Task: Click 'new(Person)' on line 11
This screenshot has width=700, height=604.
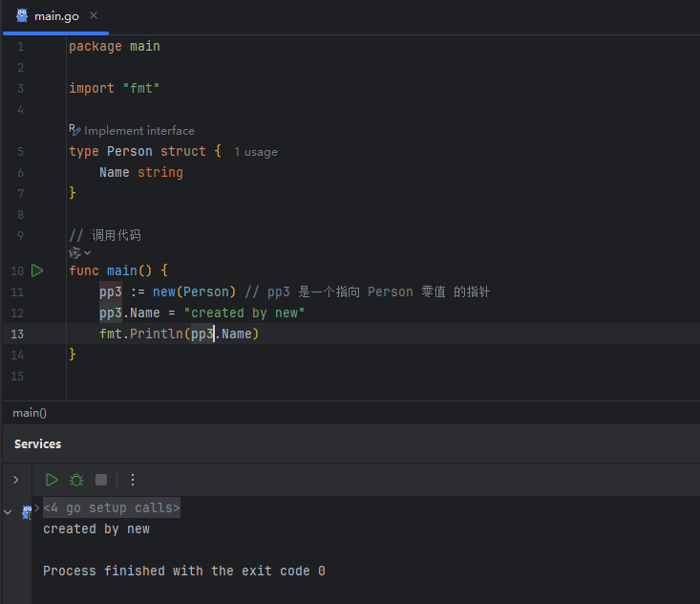Action: click(194, 291)
